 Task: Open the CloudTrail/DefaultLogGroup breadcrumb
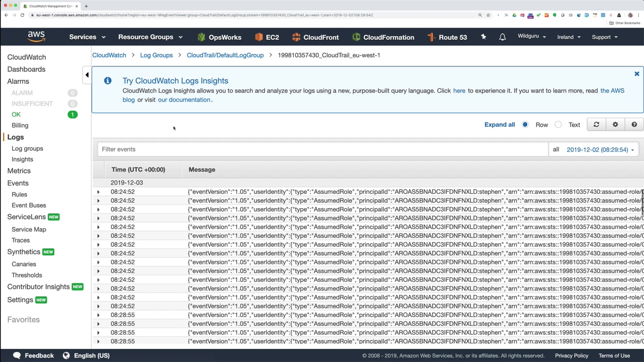point(225,55)
